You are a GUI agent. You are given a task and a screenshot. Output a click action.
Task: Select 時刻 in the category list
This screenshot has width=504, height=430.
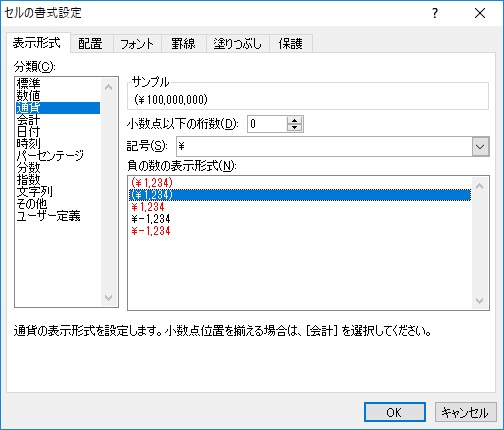click(x=58, y=144)
